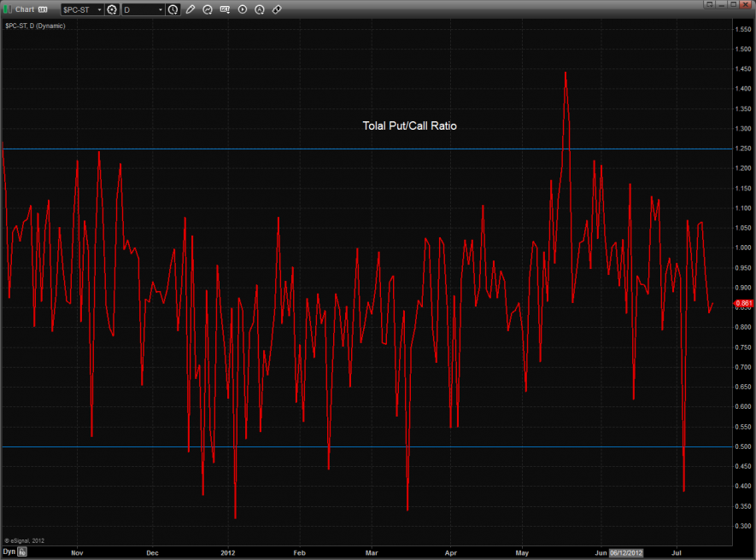Open symbol settings gear next to $PC-ST
This screenshot has width=756, height=560.
(112, 9)
